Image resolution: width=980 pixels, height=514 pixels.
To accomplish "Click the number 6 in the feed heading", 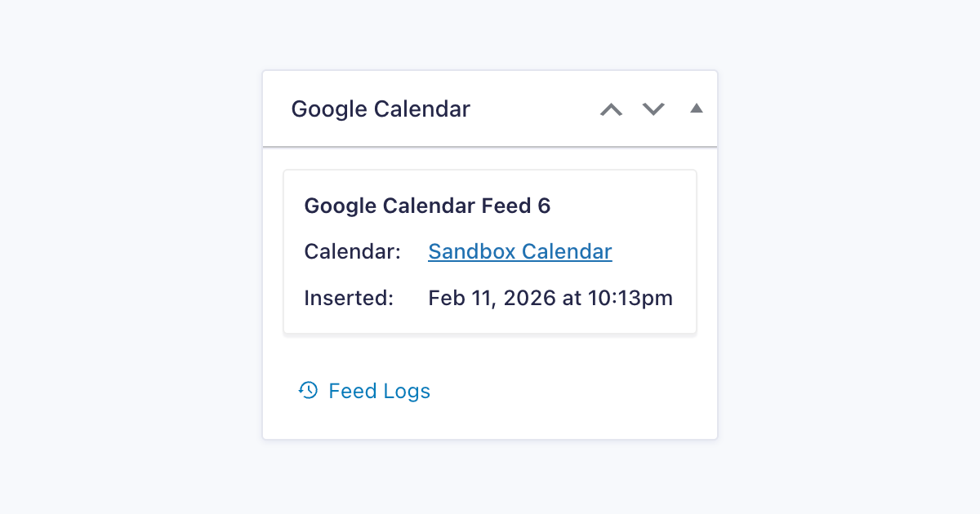I will tap(544, 206).
